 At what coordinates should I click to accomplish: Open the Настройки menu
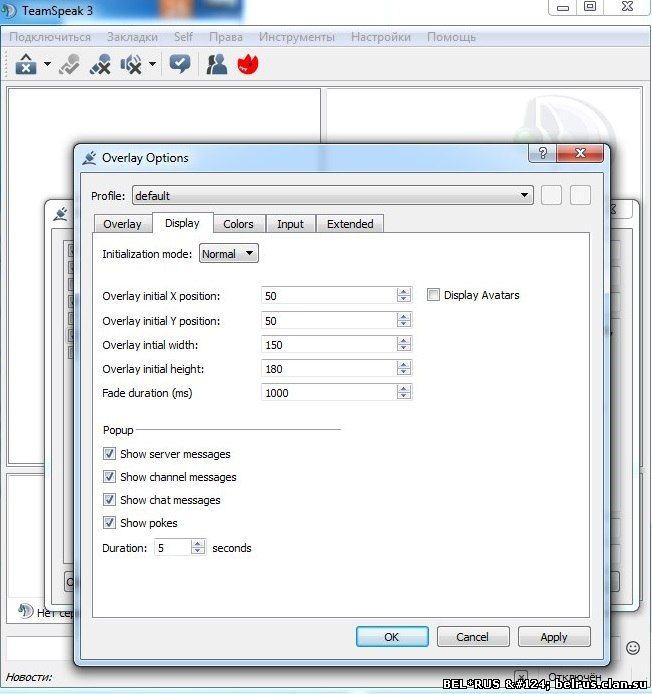coord(381,37)
